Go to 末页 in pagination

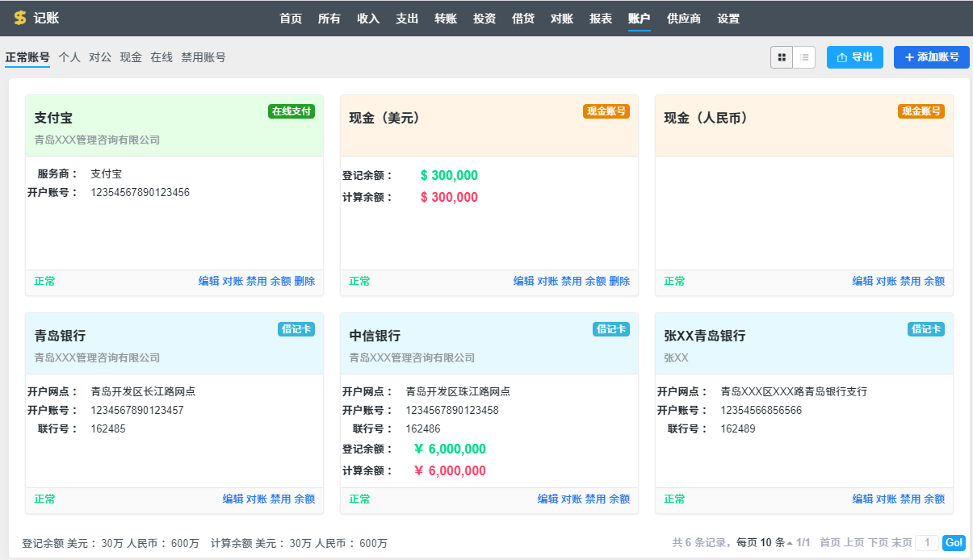pyautogui.click(x=902, y=543)
